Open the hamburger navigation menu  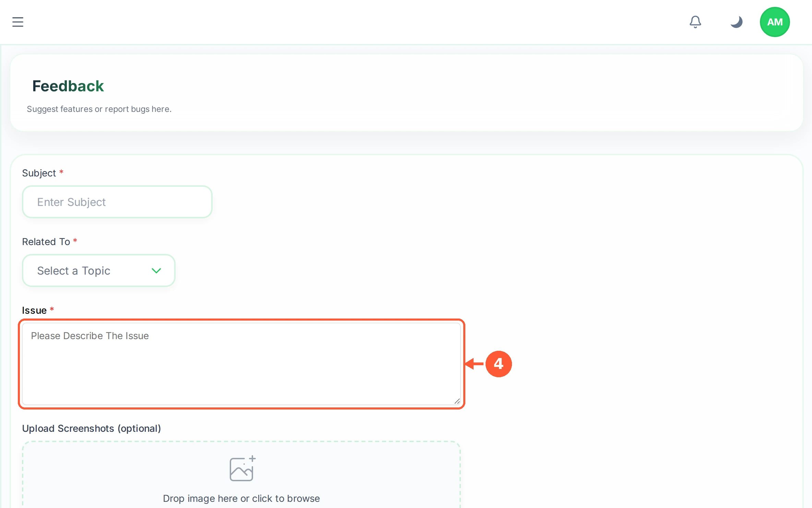coord(18,22)
